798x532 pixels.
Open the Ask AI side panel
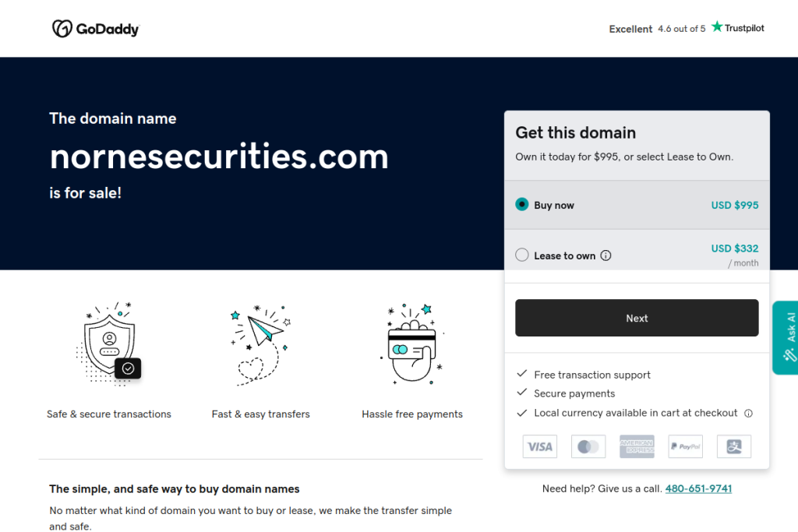786,337
